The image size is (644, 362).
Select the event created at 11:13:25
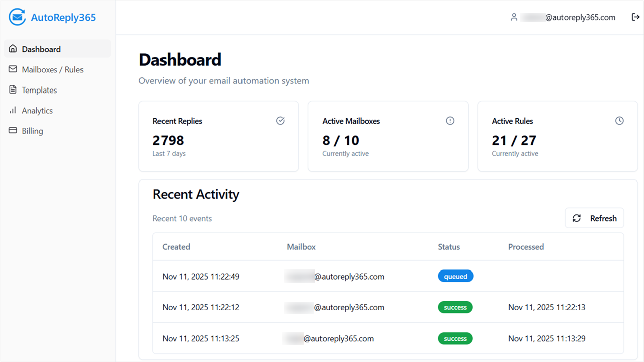click(x=201, y=338)
